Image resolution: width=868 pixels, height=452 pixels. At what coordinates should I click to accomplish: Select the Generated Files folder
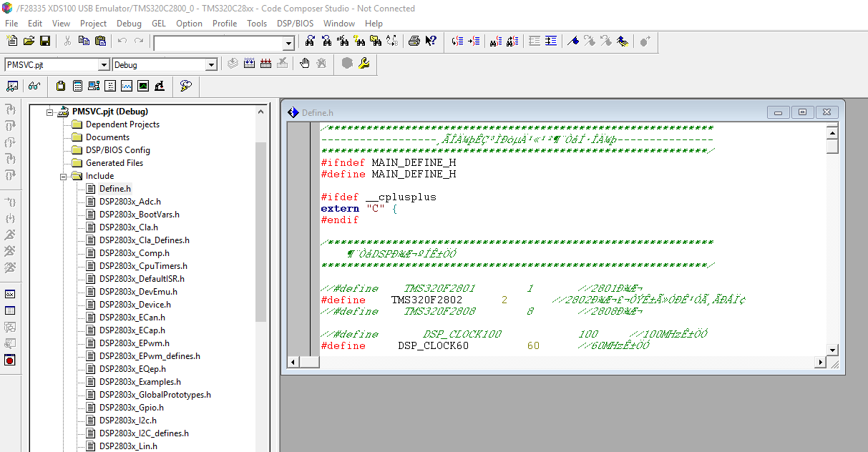(x=114, y=163)
